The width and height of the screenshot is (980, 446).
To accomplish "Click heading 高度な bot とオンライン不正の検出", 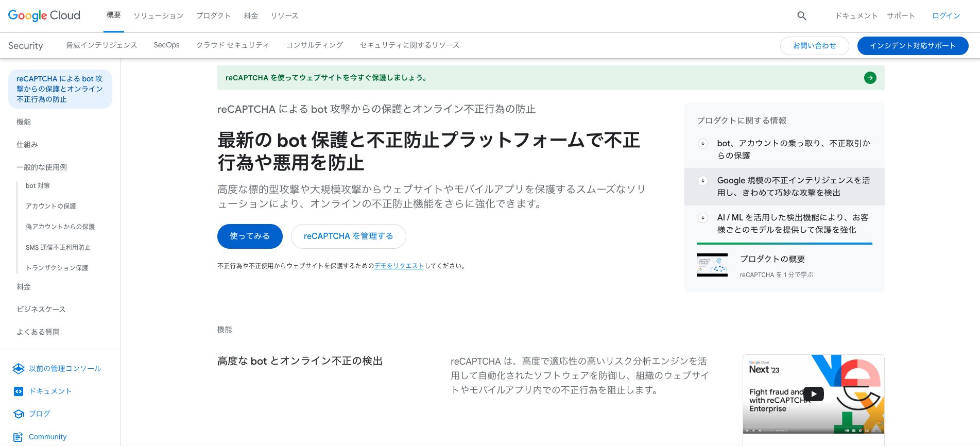I will [300, 361].
